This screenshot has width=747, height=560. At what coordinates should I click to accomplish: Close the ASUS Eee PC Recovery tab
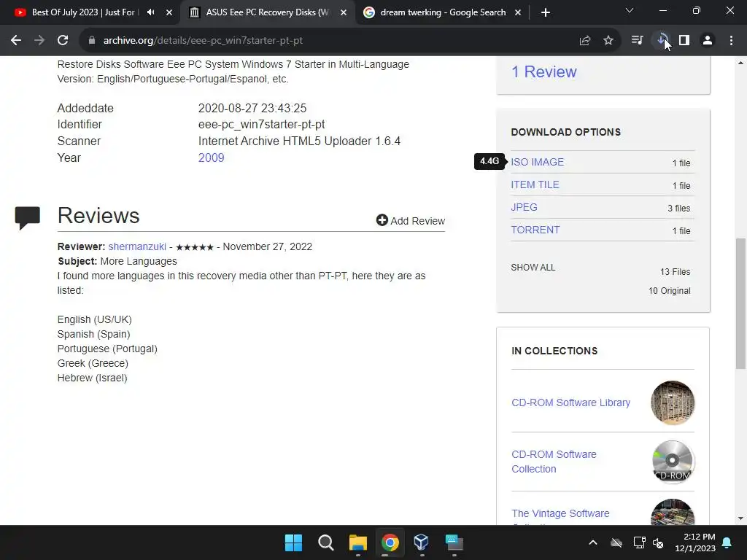click(x=344, y=12)
